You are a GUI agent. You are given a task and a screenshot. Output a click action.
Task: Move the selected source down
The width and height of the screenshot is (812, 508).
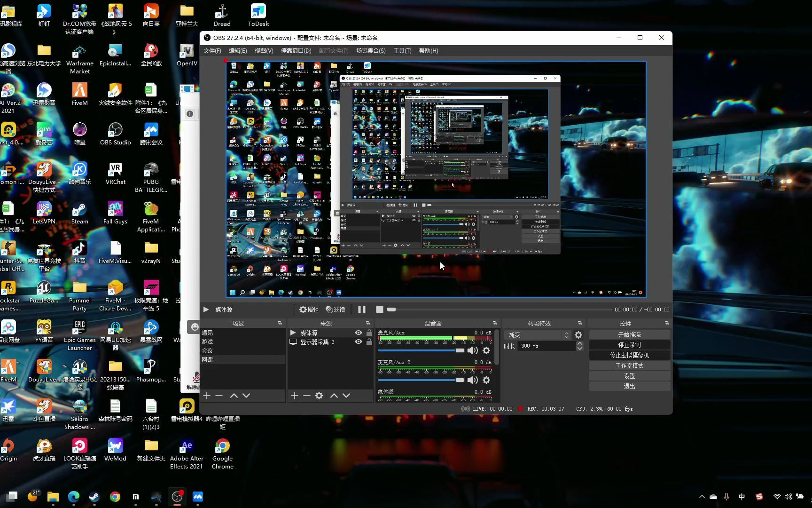(x=346, y=396)
